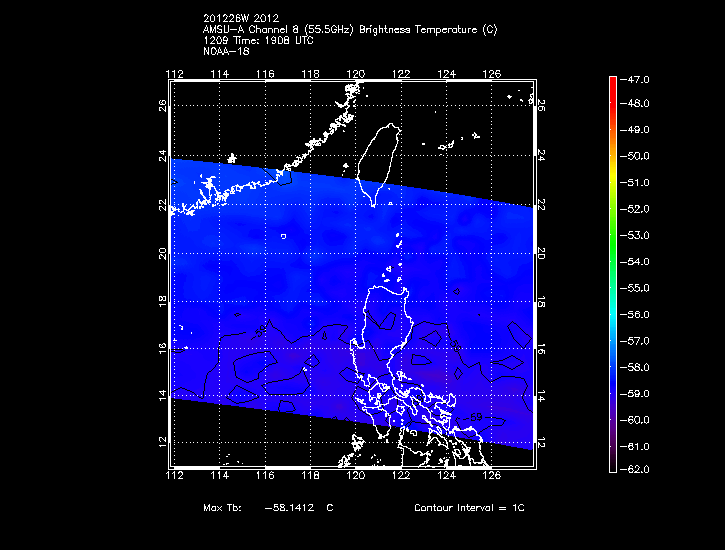Image resolution: width=725 pixels, height=550 pixels.
Task: Click longitude label "118" on the top axis
Action: pos(310,74)
